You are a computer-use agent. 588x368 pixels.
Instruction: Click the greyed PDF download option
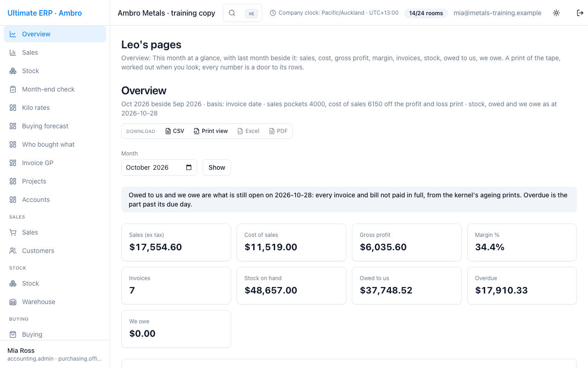[278, 131]
